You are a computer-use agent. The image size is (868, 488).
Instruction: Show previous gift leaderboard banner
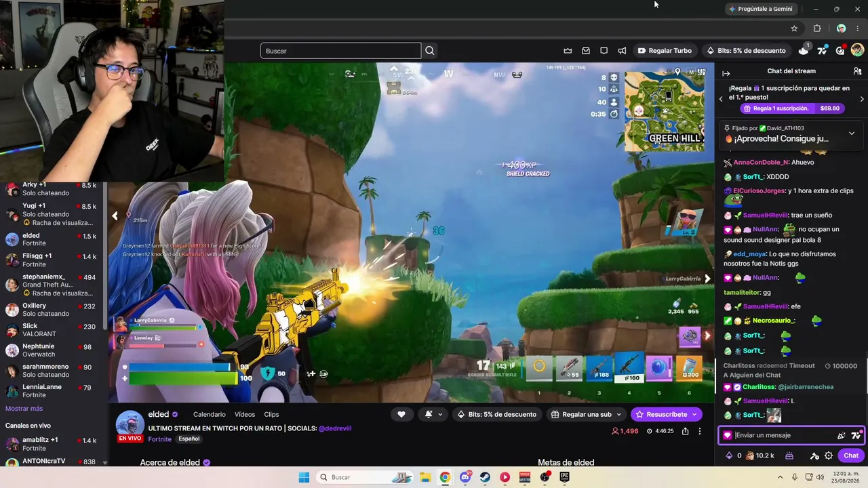pyautogui.click(x=721, y=99)
